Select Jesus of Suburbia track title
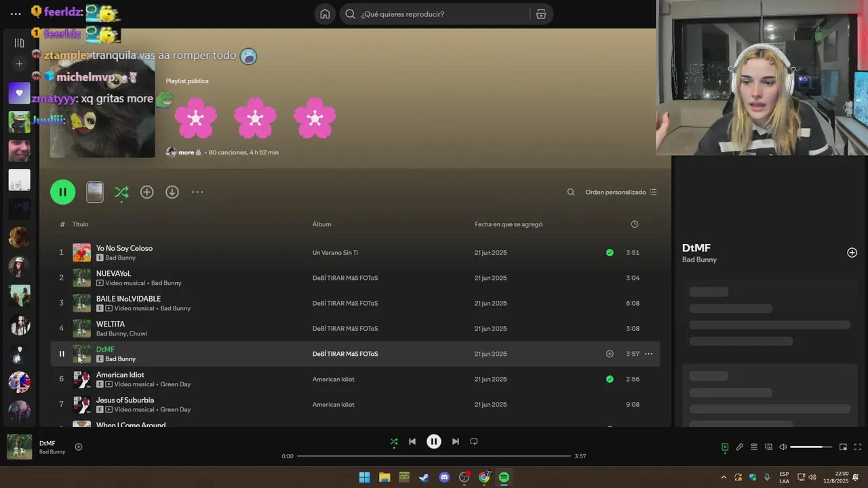This screenshot has height=488, width=868. point(125,400)
